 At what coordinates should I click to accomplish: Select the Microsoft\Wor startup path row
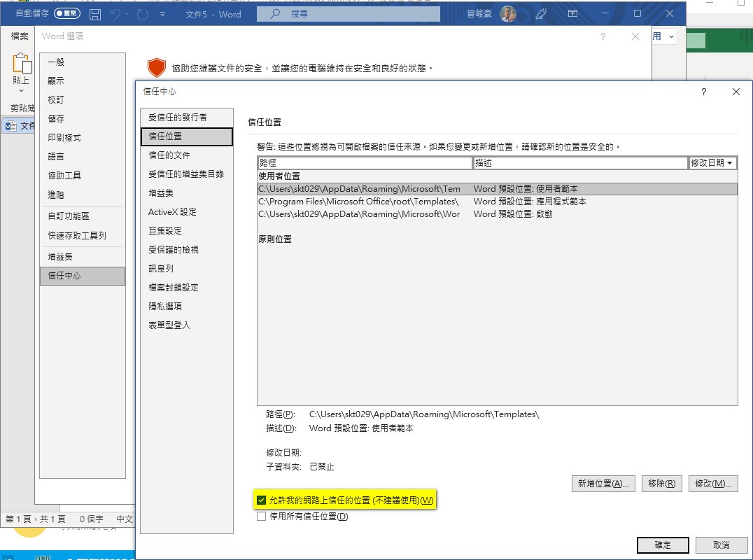497,214
